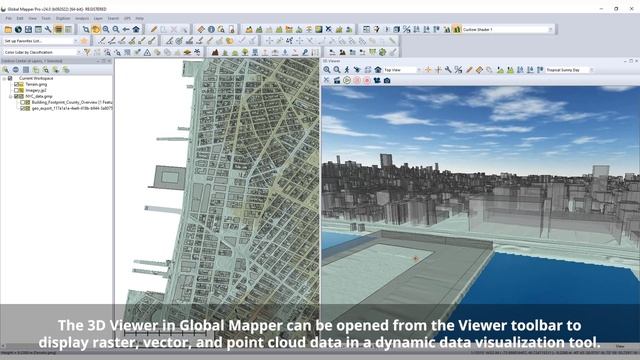Select the Imagery.jp2 layer name

click(36, 90)
